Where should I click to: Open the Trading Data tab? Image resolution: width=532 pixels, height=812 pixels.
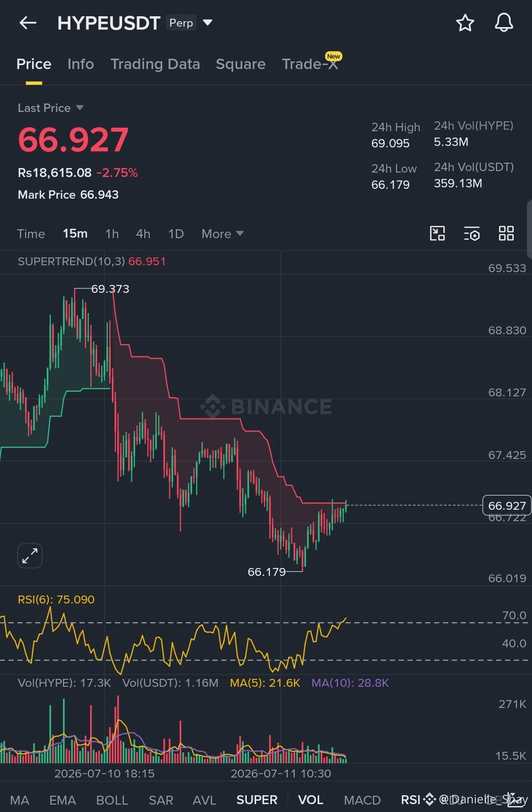(155, 64)
